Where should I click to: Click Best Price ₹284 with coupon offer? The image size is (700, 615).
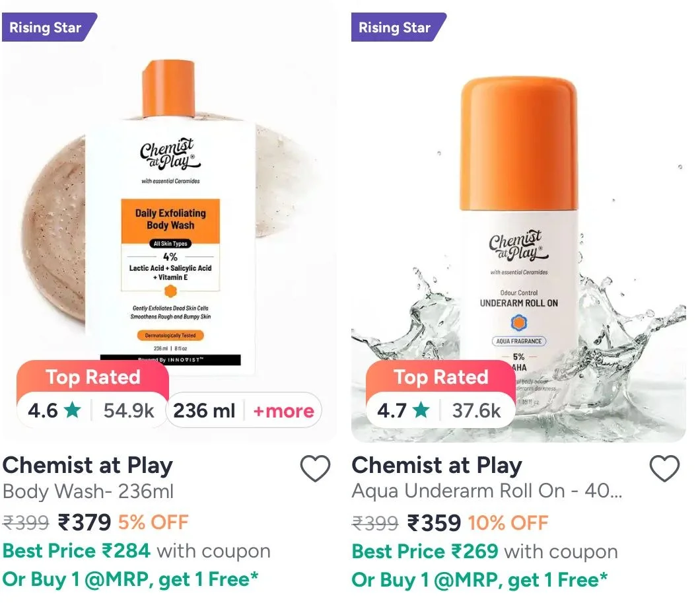tap(137, 551)
